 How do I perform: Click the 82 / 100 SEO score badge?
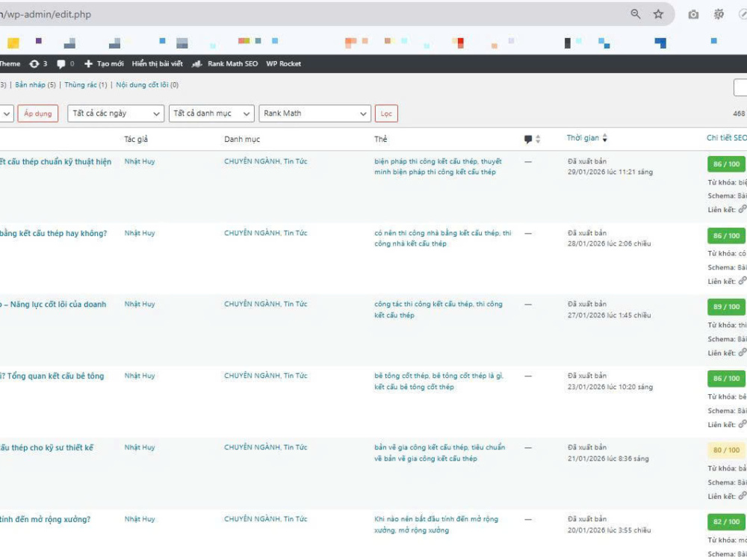tap(727, 522)
